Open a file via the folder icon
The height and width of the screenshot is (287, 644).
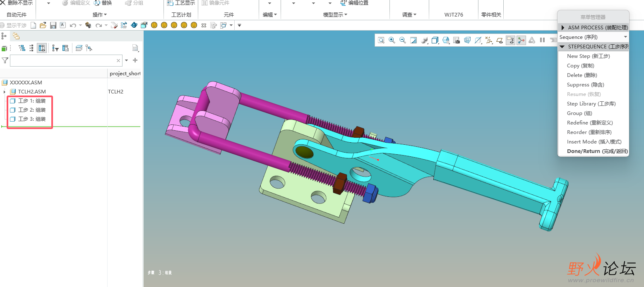[43, 25]
